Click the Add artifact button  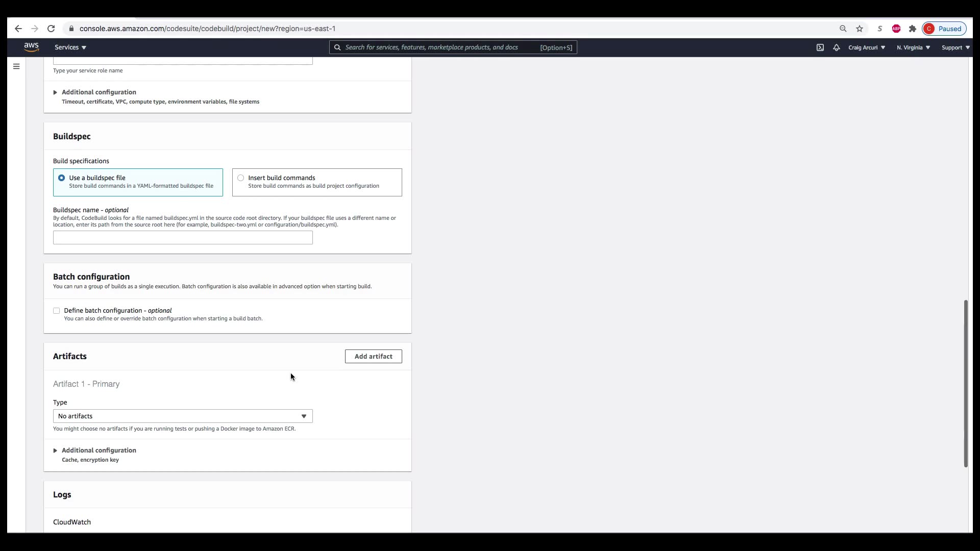pos(373,357)
